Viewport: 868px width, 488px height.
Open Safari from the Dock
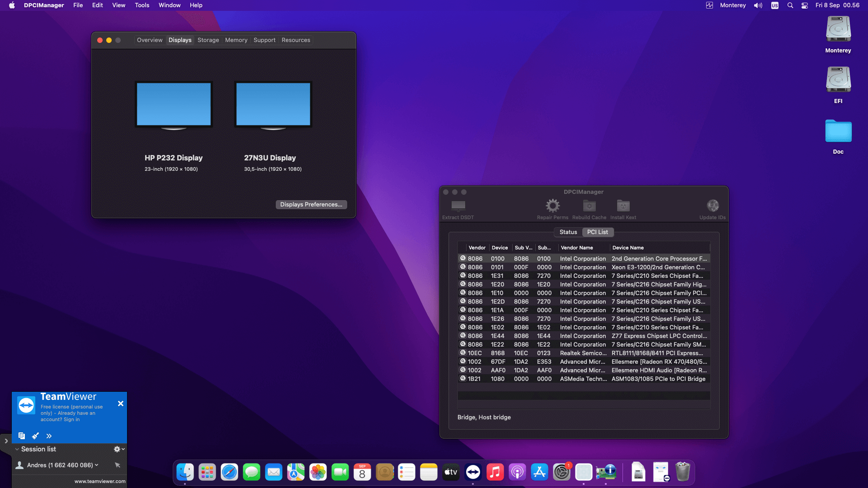tap(229, 473)
